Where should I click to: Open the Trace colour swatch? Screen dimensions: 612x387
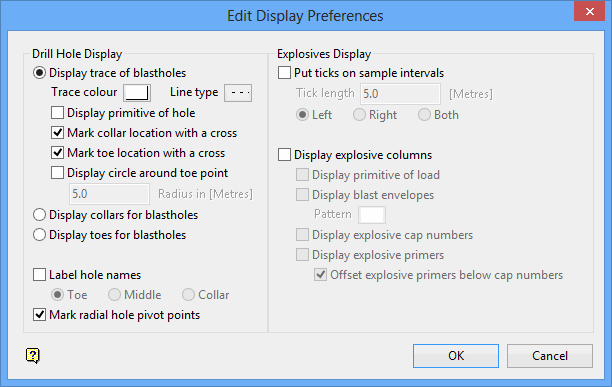(137, 93)
